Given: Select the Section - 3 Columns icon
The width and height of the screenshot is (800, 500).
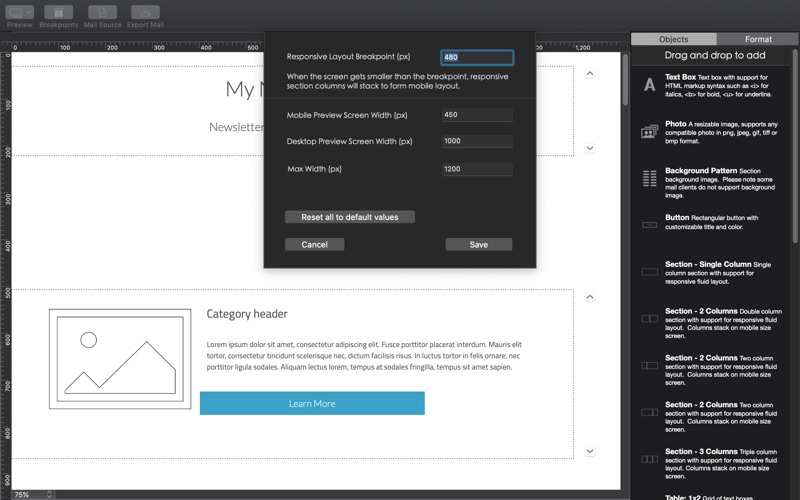Looking at the screenshot, I should coord(649,459).
